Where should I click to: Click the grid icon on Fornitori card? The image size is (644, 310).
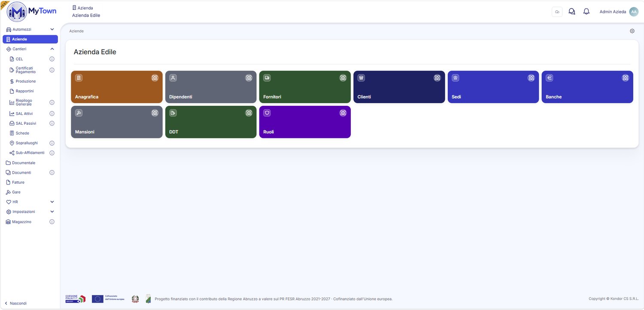point(343,78)
